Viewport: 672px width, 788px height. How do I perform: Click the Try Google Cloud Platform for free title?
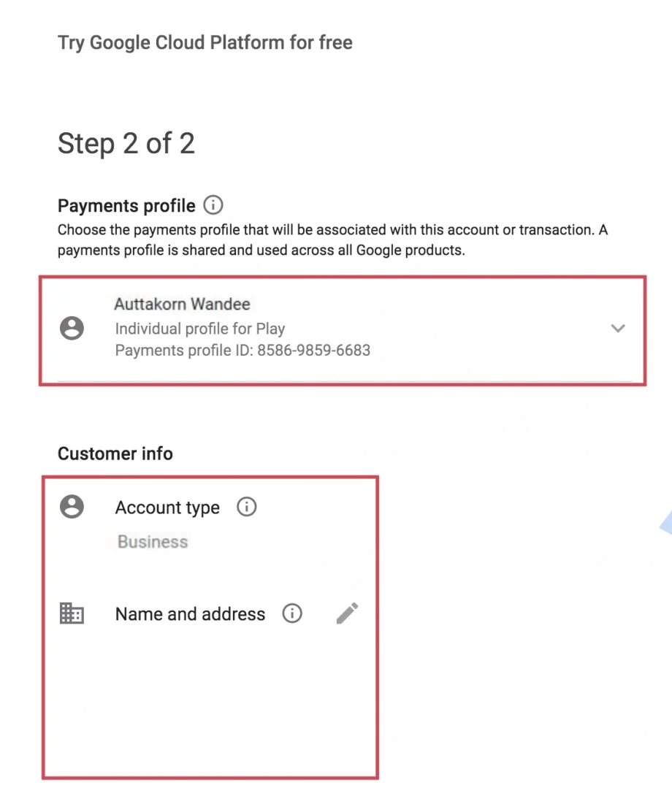(x=205, y=42)
